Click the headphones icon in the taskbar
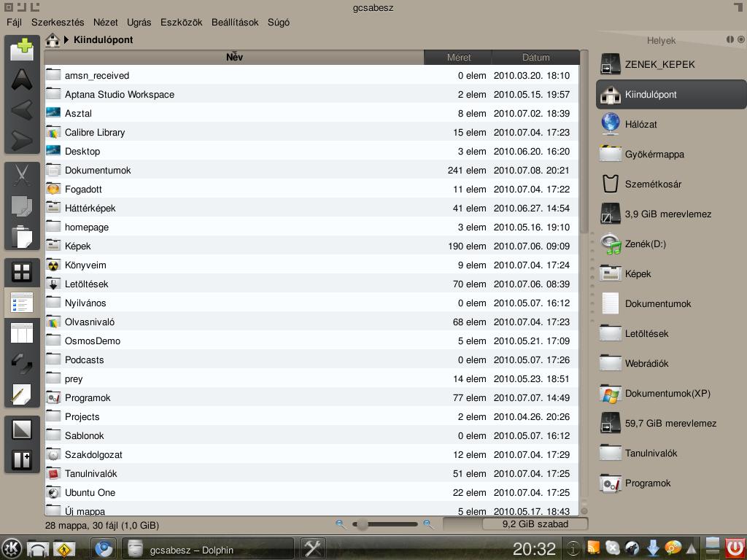747x560 pixels. click(x=38, y=548)
